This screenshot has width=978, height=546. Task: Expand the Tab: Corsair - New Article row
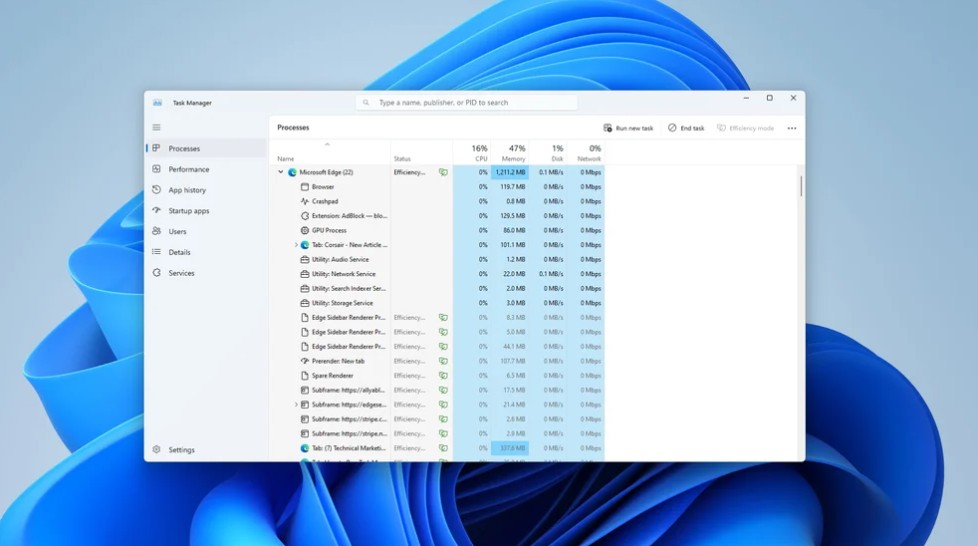pos(296,245)
